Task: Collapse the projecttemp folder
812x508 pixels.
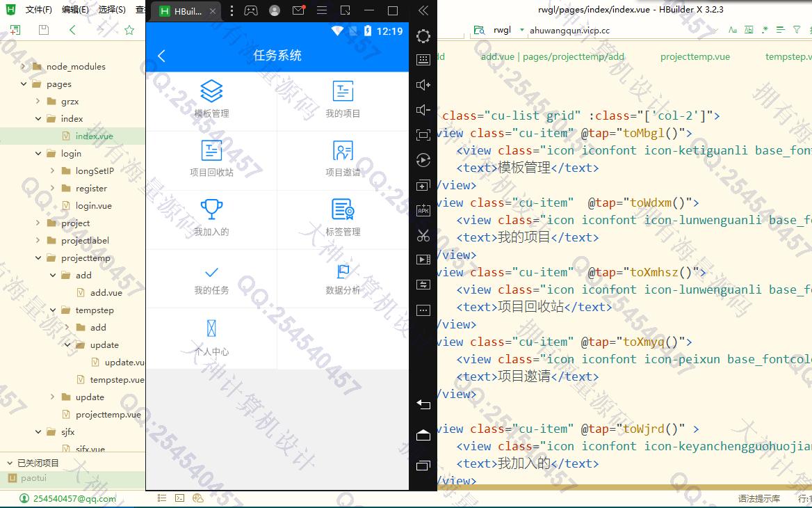Action: tap(38, 257)
